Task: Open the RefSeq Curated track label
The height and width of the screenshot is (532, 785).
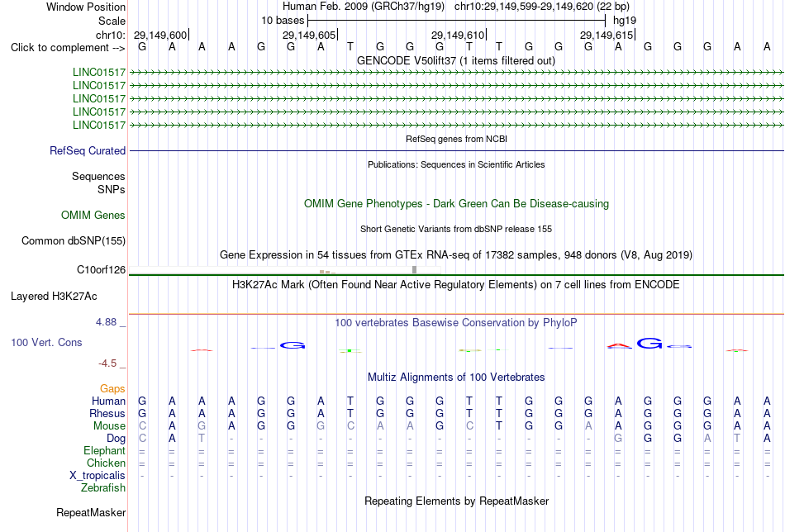Action: coord(87,150)
